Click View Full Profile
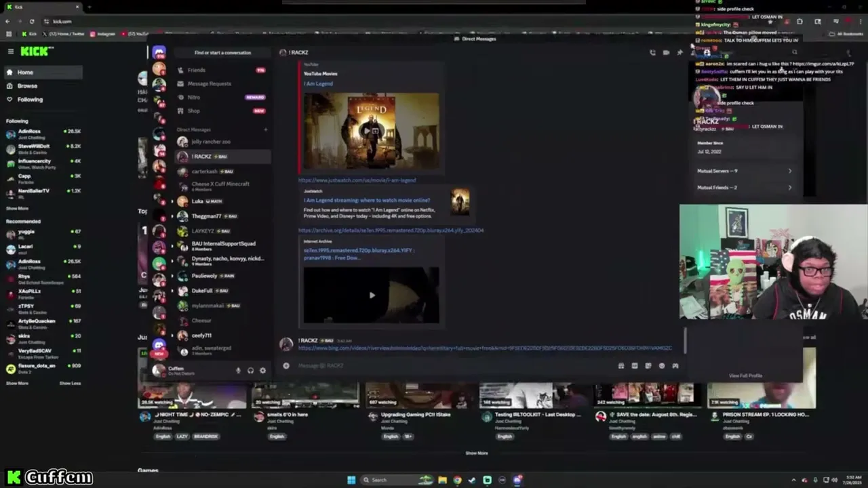This screenshot has width=868, height=488. pyautogui.click(x=745, y=375)
